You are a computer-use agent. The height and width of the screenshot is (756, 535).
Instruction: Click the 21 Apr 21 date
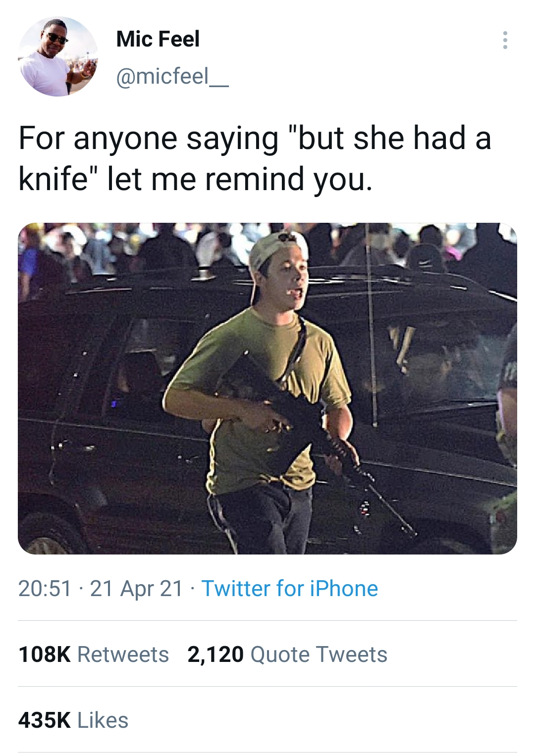pyautogui.click(x=137, y=589)
